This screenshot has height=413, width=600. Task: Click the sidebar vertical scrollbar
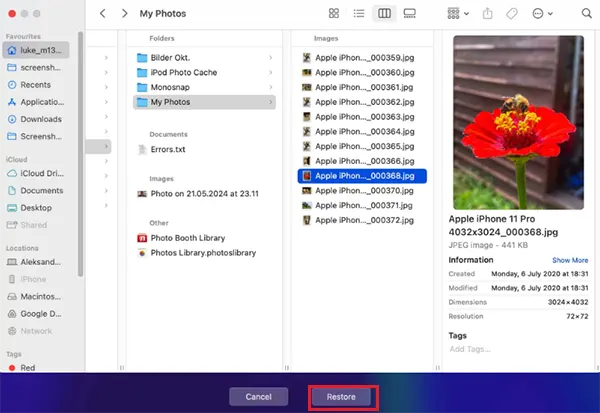(80, 154)
